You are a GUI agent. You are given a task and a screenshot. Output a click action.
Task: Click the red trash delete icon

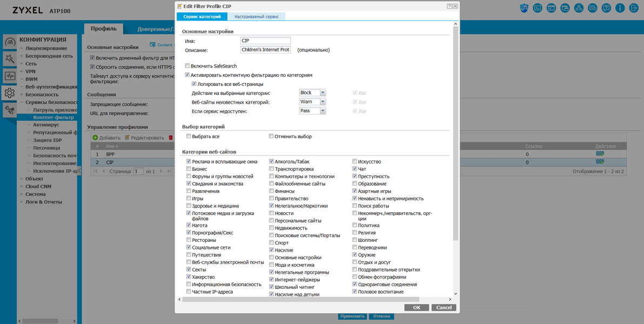(x=171, y=138)
